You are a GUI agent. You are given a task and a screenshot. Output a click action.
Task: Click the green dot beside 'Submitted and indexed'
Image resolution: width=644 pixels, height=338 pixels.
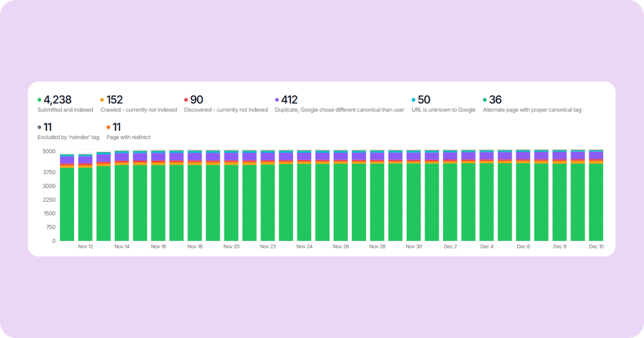tap(39, 100)
